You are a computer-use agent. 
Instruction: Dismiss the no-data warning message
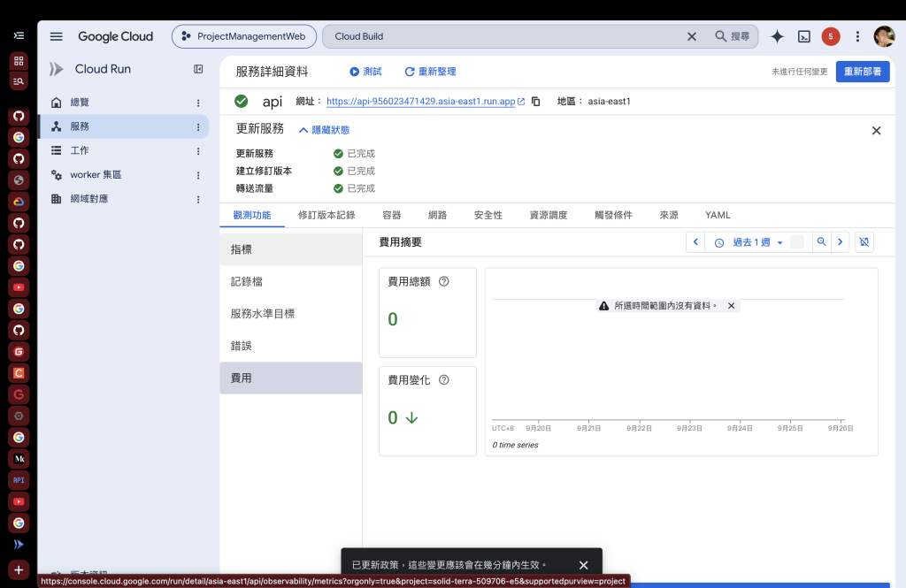click(x=731, y=306)
